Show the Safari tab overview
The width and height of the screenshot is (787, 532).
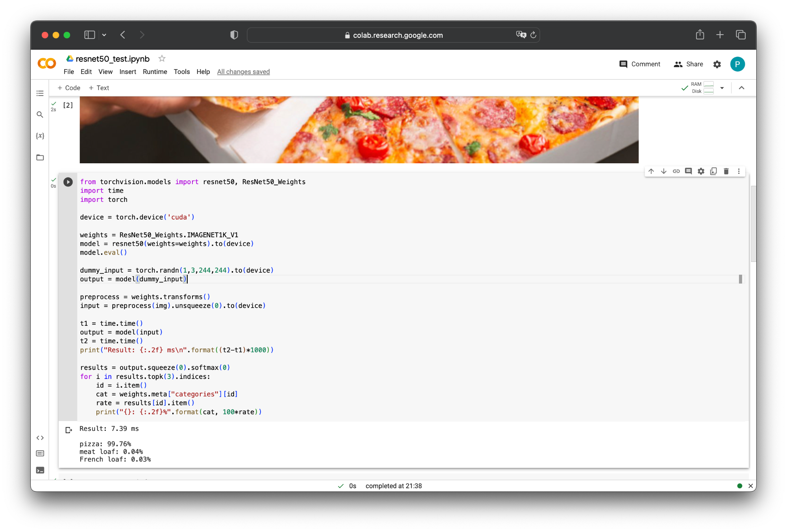741,35
